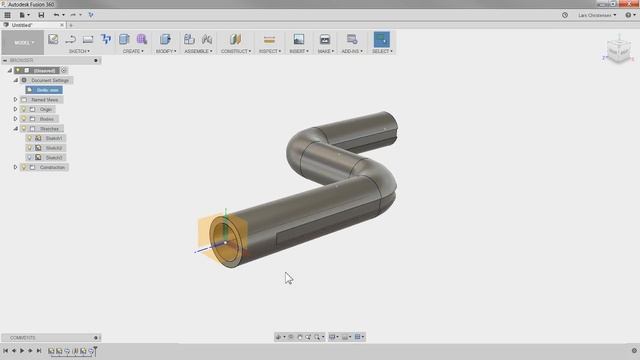Toggle the Construction folder lightbulb

24,167
